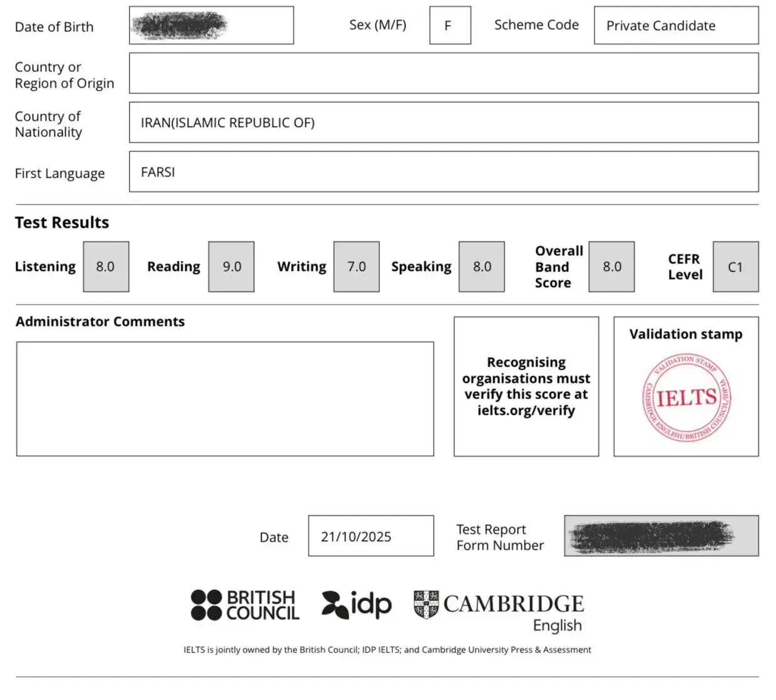Select the Writing score box showing 7.0

pyautogui.click(x=356, y=267)
